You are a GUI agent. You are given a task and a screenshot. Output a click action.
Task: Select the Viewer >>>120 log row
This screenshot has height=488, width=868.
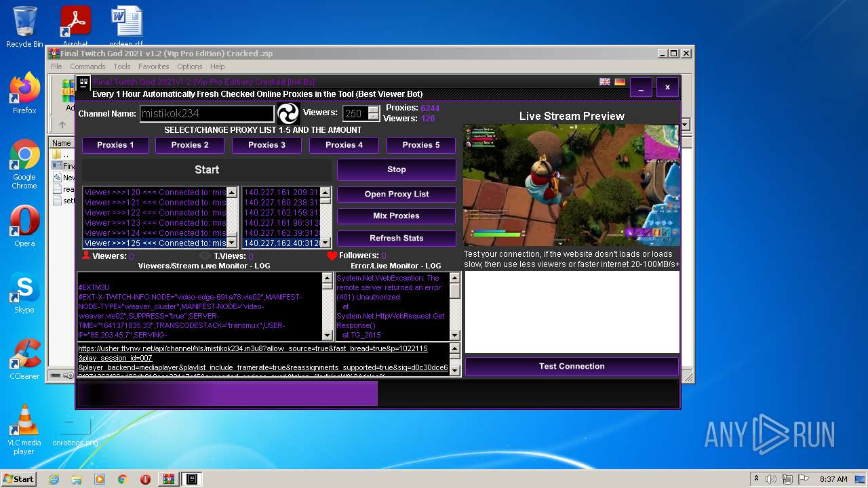[x=155, y=192]
